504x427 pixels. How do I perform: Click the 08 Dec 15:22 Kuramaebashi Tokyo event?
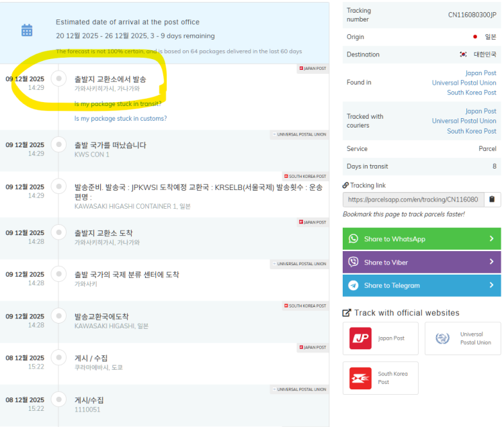coord(98,363)
